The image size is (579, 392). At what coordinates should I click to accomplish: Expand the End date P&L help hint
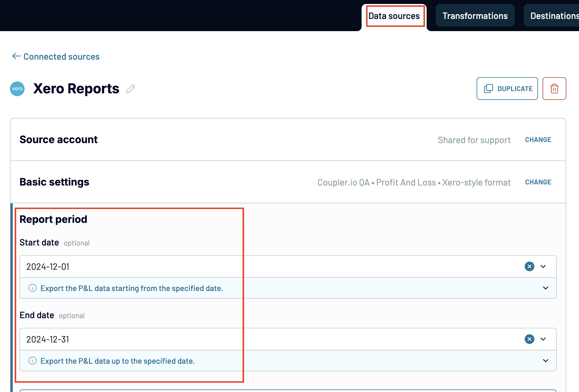546,361
